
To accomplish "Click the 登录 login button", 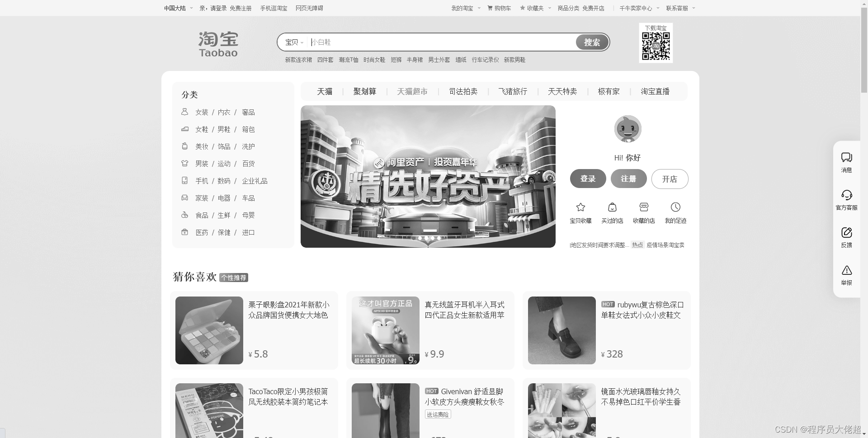I will (x=588, y=179).
